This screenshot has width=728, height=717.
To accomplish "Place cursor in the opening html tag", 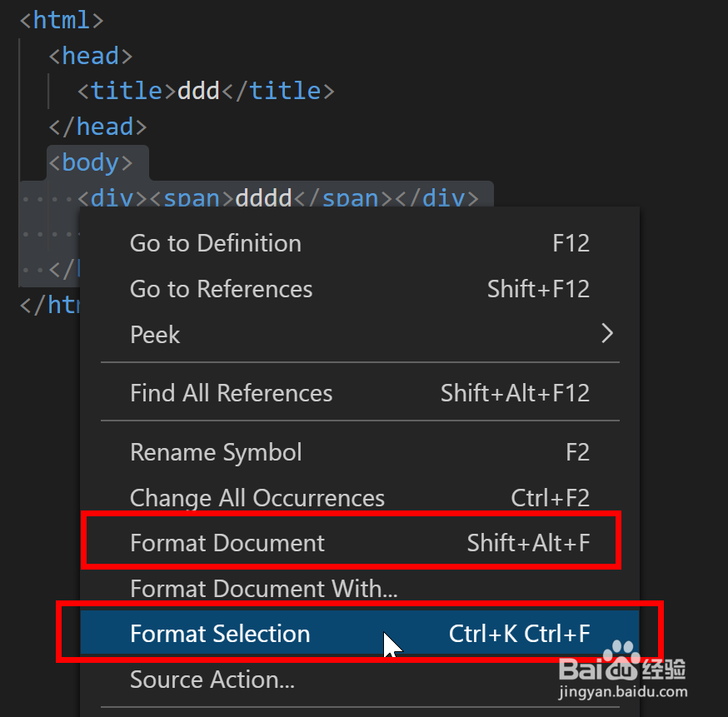I will tap(62, 20).
